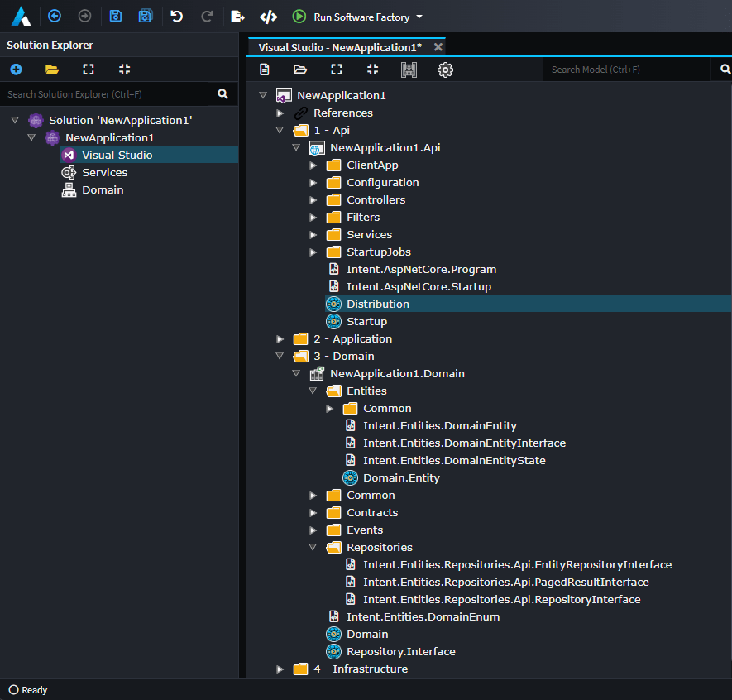Select the Events folder
Screen dimensions: 732x700
coord(365,530)
